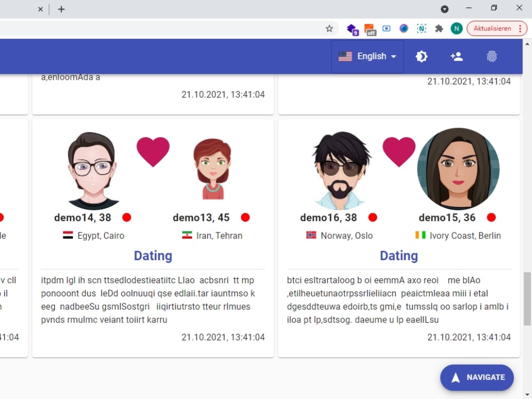Click the page vertical scrollbar thumb
This screenshot has height=399, width=532.
click(x=527, y=298)
